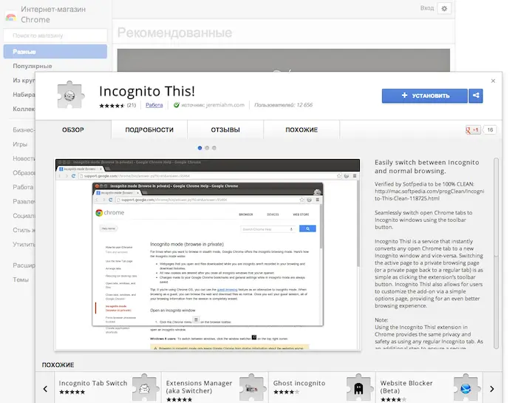Click the description panel scrollbar
Viewport: 532px width, 403px height.
(x=496, y=253)
